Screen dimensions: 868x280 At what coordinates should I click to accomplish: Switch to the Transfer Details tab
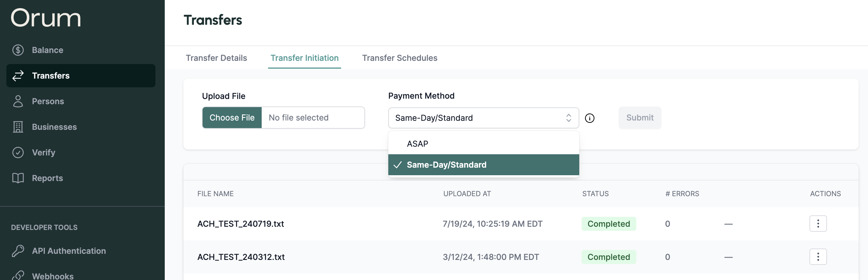tap(216, 58)
